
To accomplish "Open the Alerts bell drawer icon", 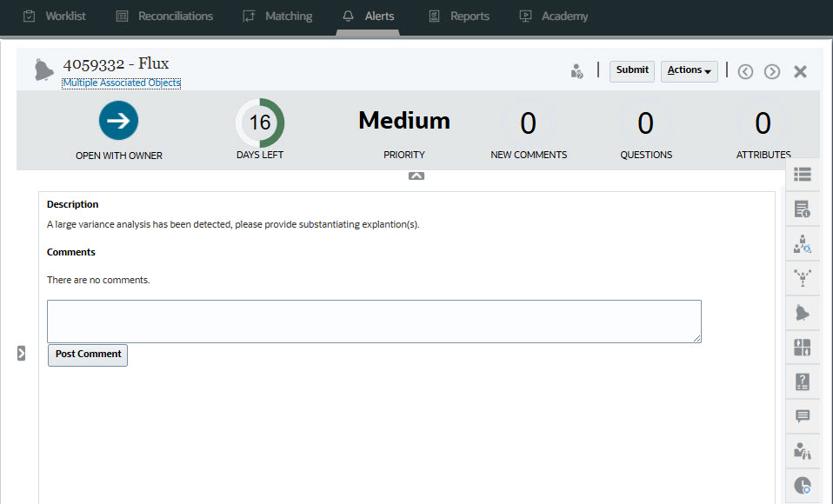I will tap(803, 313).
